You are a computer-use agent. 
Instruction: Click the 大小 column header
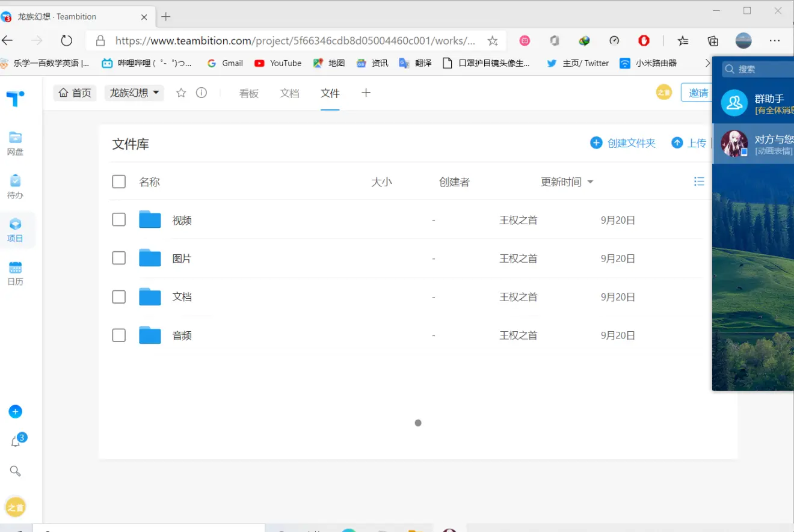[381, 182]
